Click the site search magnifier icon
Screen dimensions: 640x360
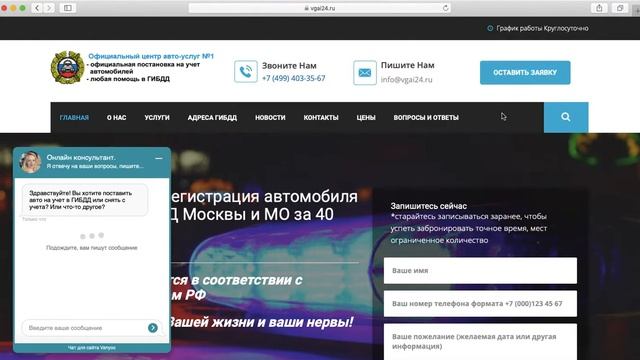[566, 117]
